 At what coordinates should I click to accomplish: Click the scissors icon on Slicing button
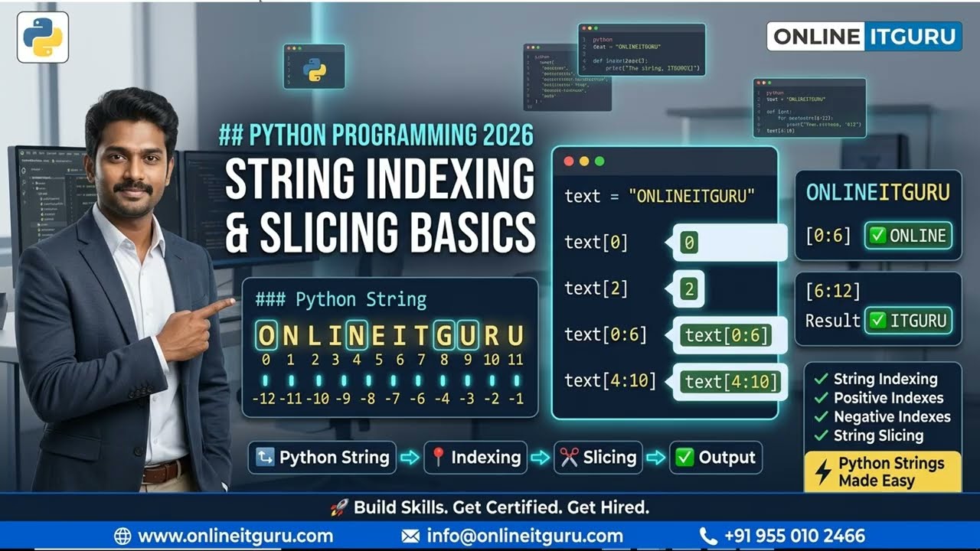[x=569, y=458]
